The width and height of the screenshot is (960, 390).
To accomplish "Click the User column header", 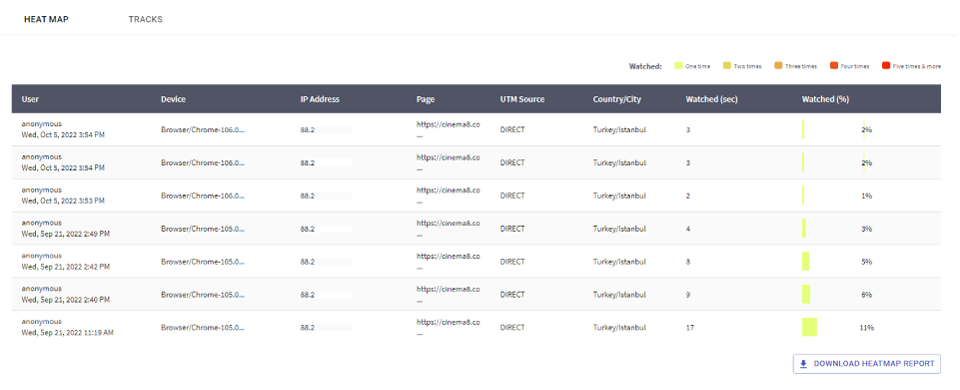I will click(30, 99).
